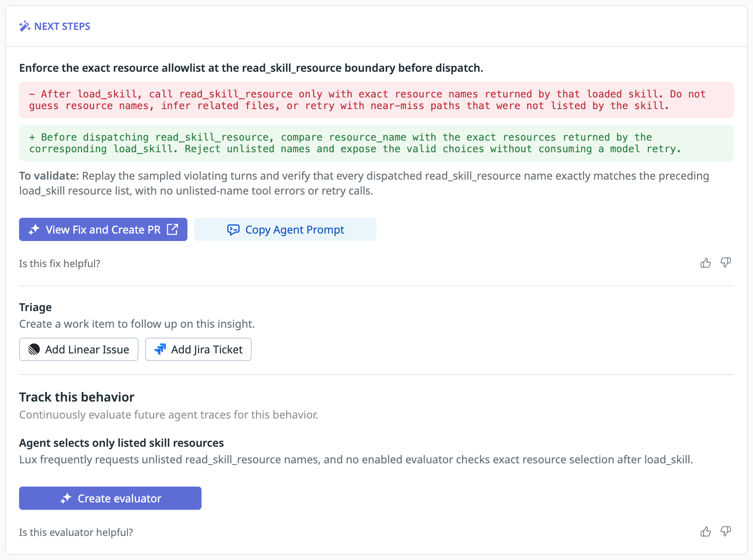Screen dimensions: 753x560
Task: Click 'Create a work item to follow up' text
Action: pyautogui.click(x=137, y=324)
